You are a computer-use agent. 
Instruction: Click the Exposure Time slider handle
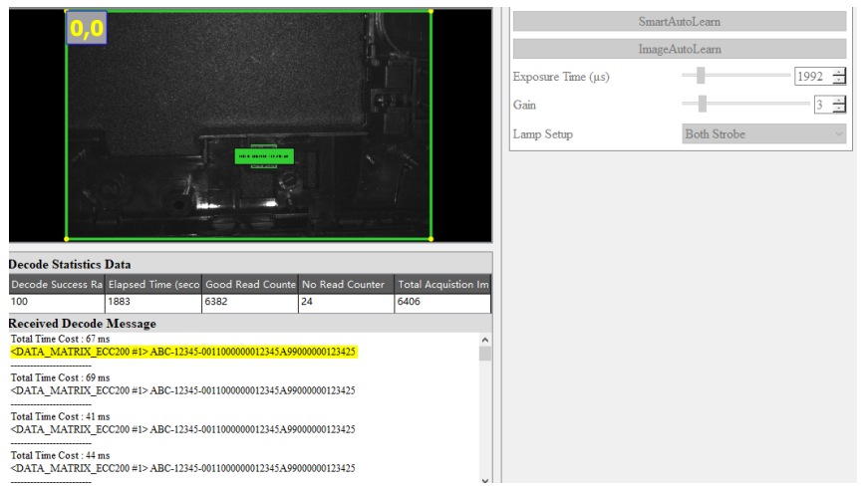point(701,76)
